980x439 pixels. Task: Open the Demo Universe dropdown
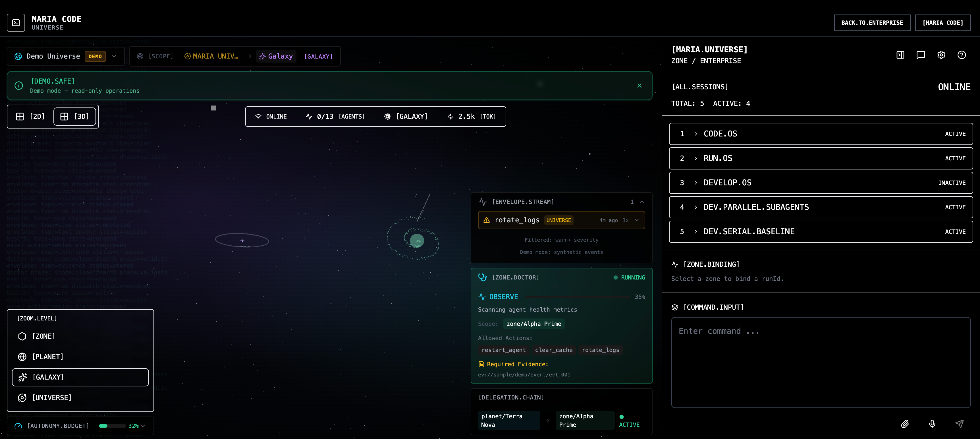(114, 56)
